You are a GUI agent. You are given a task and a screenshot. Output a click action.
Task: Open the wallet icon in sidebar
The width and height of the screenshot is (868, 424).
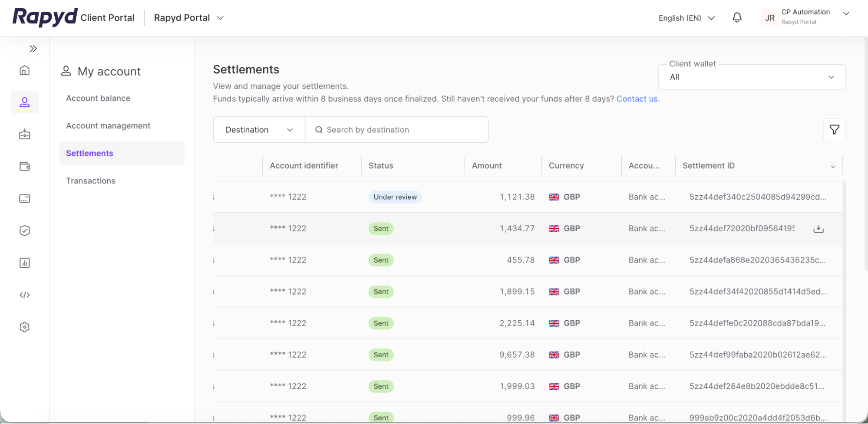(x=25, y=167)
